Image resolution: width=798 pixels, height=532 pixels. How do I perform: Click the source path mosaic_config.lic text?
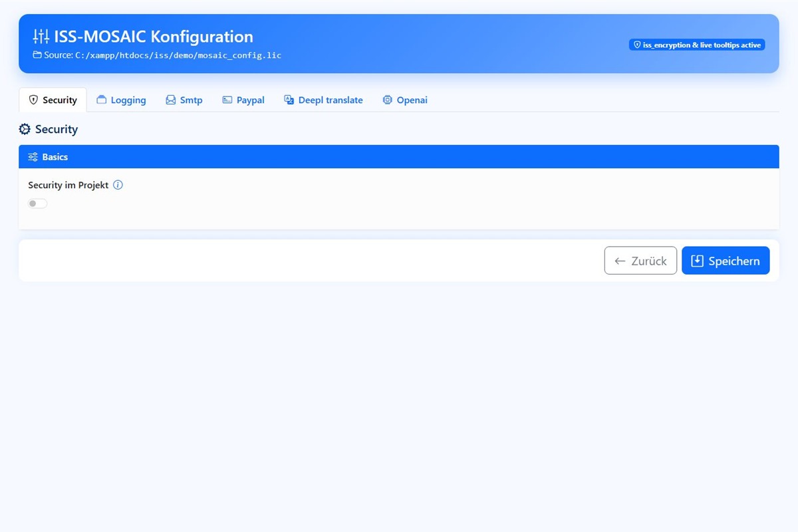click(178, 55)
